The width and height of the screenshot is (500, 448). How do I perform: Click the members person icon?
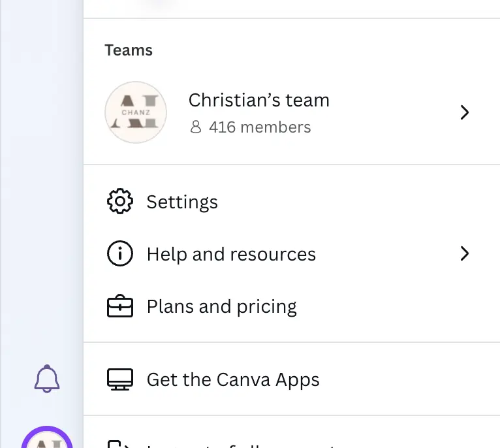[x=196, y=127]
